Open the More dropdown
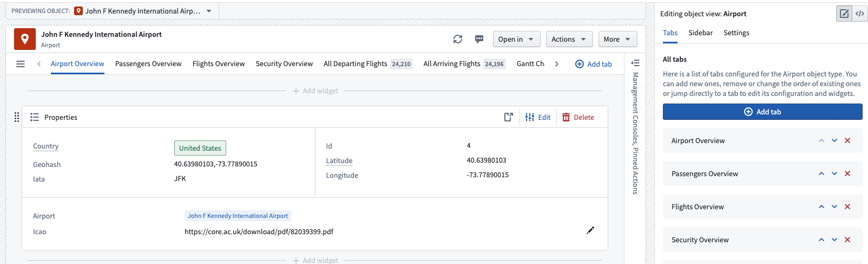The image size is (868, 264). [x=617, y=39]
